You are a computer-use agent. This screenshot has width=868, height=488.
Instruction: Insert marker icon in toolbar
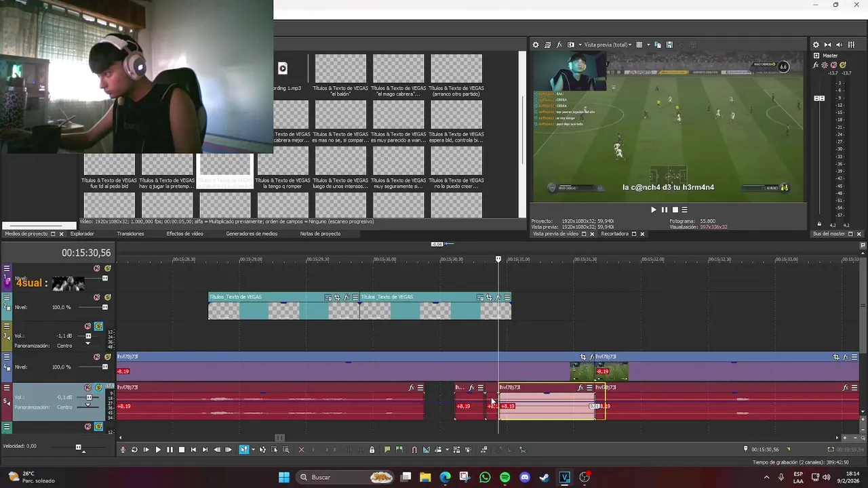click(x=387, y=449)
